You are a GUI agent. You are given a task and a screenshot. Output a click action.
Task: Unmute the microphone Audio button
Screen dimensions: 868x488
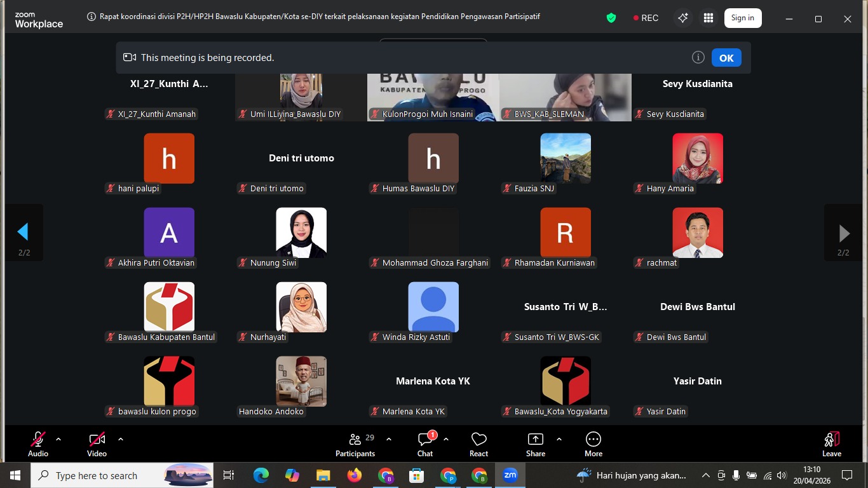tap(38, 444)
